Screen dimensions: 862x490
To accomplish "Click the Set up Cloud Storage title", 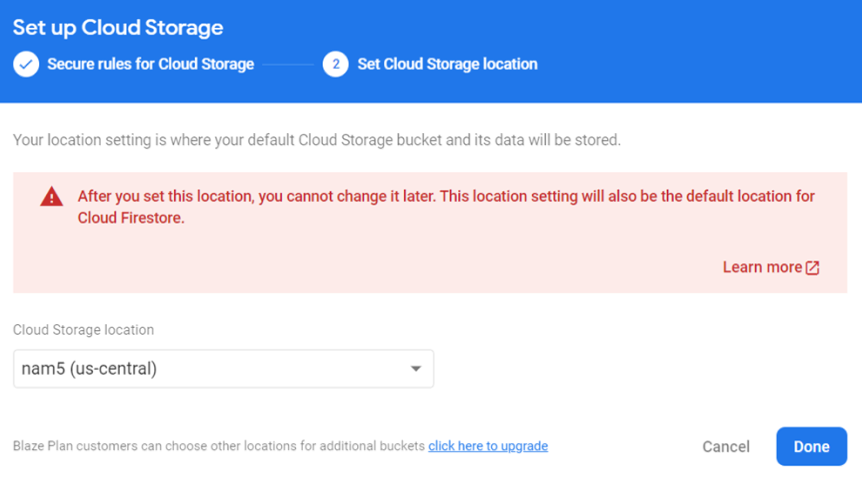I will click(x=118, y=28).
